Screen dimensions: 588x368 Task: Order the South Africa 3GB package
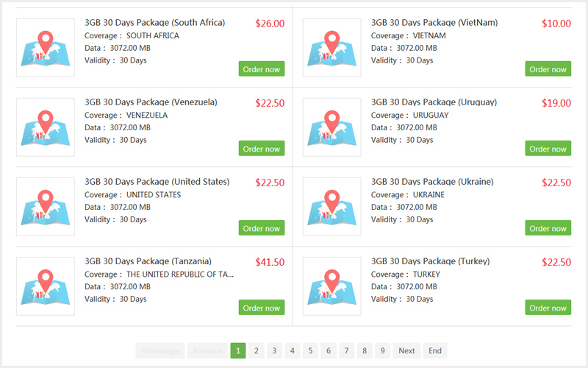[262, 69]
